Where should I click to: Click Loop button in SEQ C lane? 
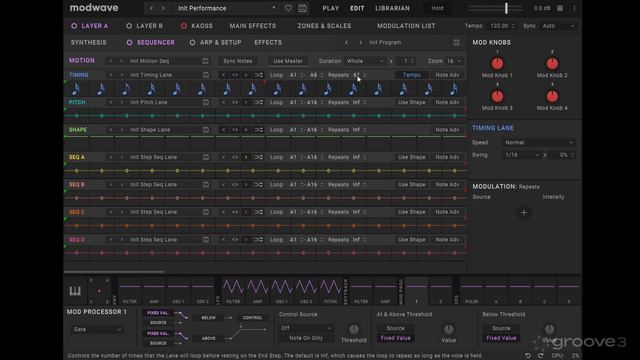pos(276,212)
